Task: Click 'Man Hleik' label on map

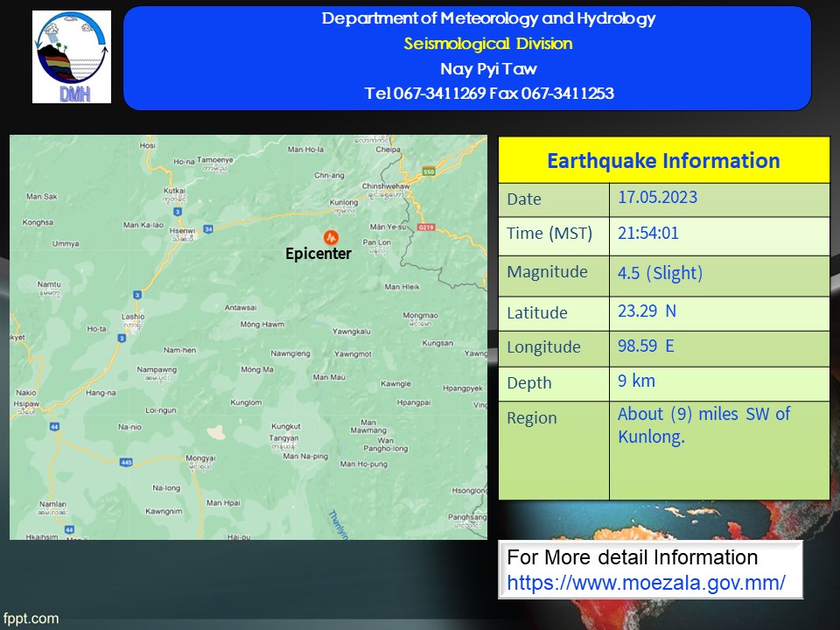Action: point(402,287)
